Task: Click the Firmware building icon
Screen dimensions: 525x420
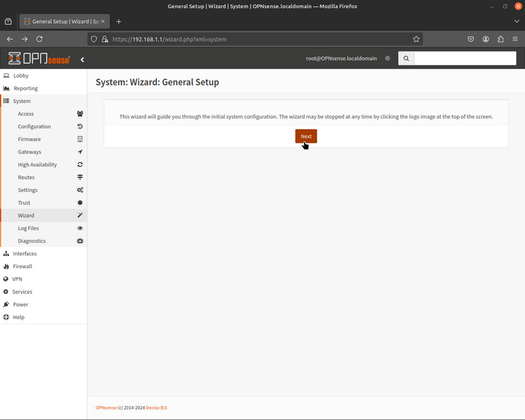Action: [80, 139]
